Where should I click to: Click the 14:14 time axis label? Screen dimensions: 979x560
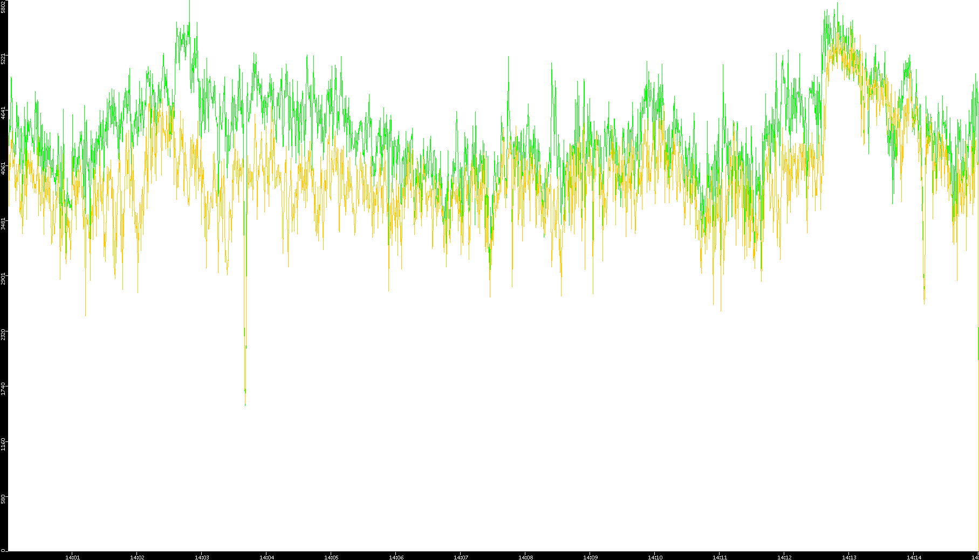coord(914,557)
